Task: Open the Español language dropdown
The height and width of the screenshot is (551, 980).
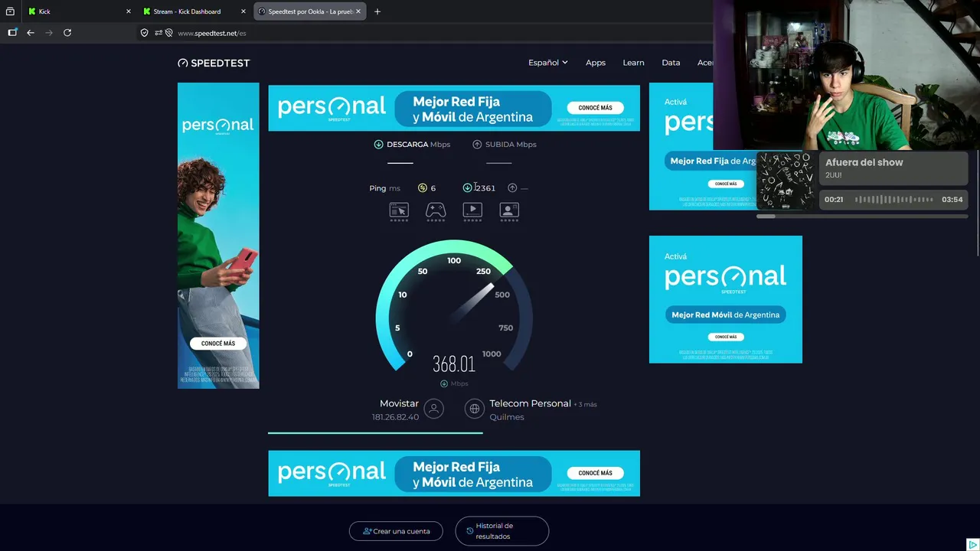Action: coord(548,63)
